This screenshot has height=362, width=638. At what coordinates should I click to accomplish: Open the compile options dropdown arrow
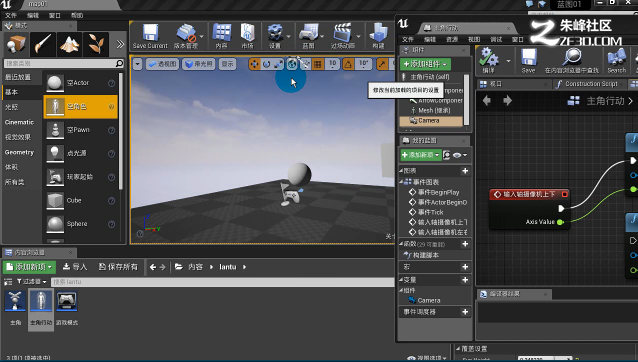point(509,61)
